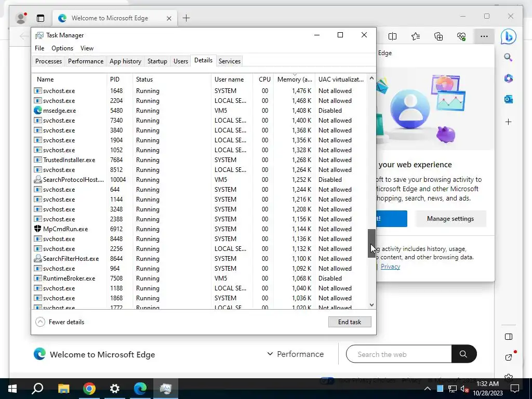Switch to the Services tab
Screen dimensions: 532x399
[x=229, y=61]
